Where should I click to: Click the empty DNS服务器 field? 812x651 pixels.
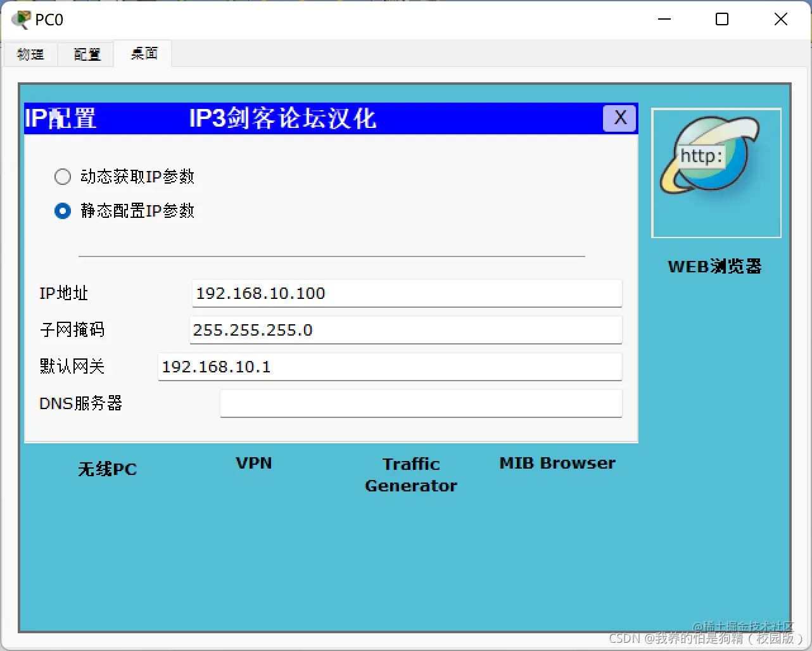(421, 403)
